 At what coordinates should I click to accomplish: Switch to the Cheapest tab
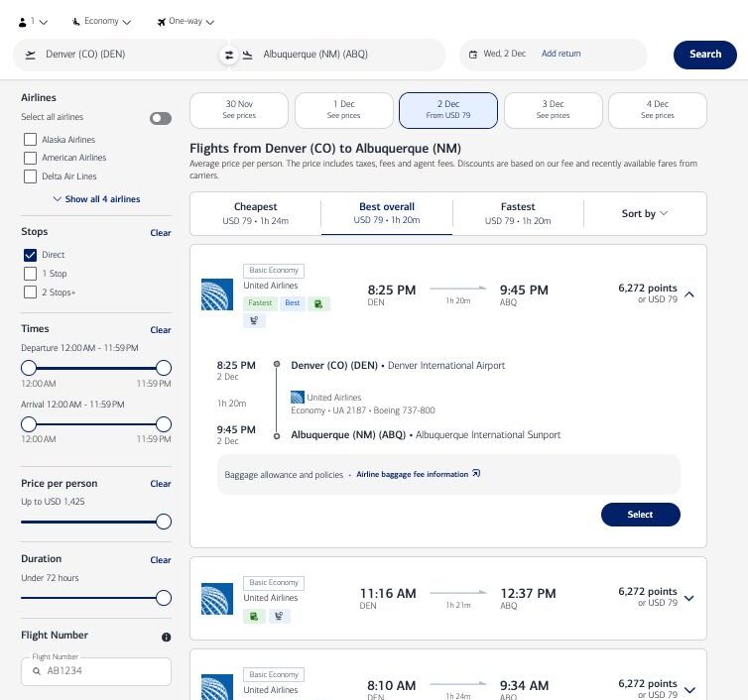[256, 213]
